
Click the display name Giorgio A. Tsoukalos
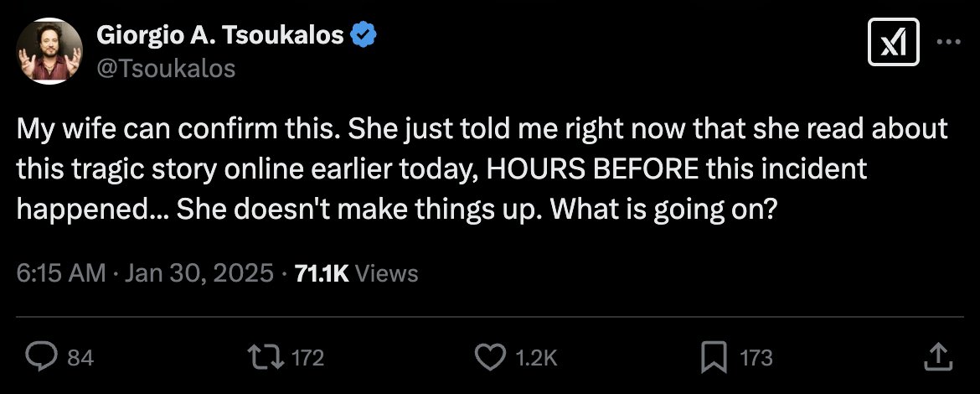tap(220, 35)
